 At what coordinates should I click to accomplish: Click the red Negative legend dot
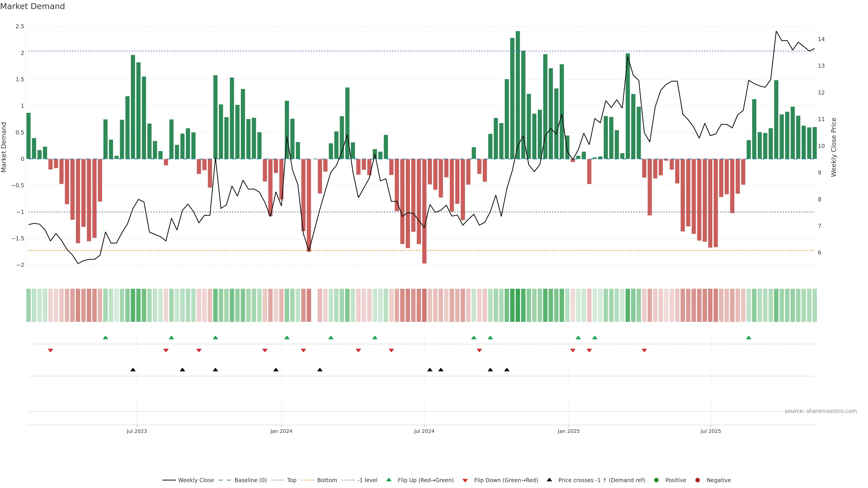pos(698,480)
